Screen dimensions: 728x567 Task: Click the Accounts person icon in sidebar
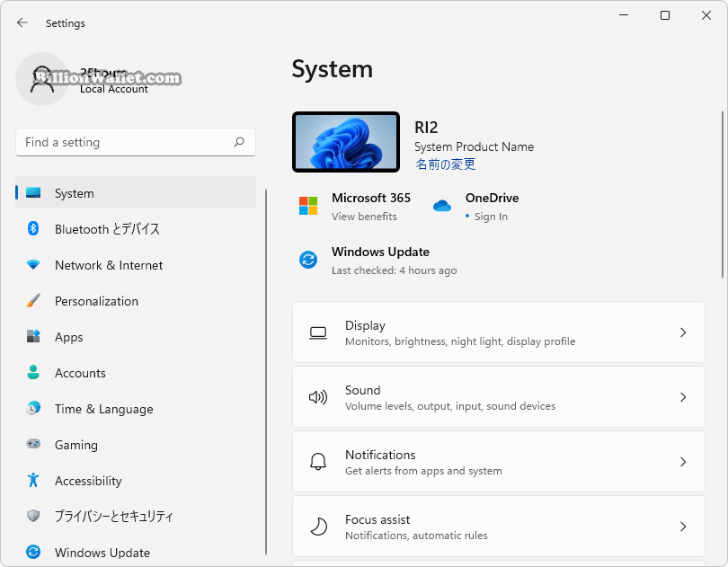click(x=33, y=372)
